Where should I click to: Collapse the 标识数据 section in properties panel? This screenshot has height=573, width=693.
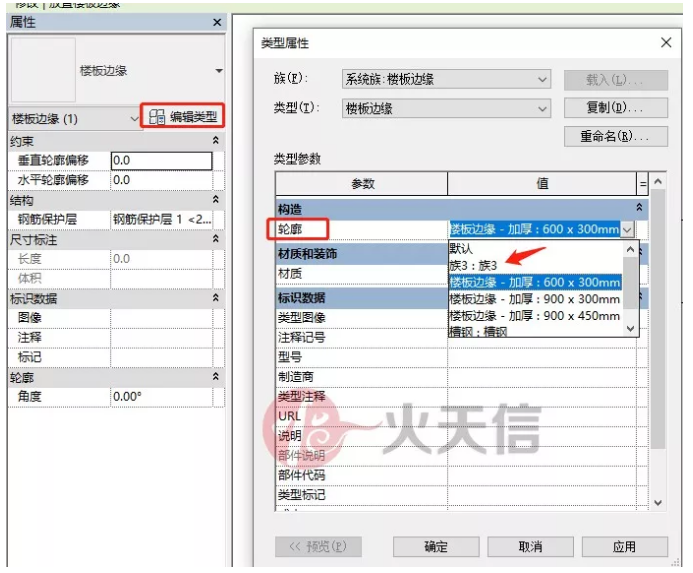tap(215, 298)
